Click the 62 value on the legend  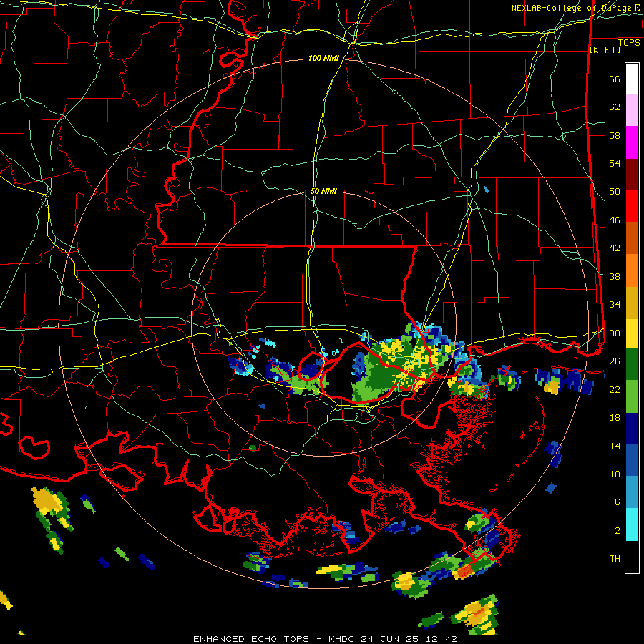pos(615,107)
